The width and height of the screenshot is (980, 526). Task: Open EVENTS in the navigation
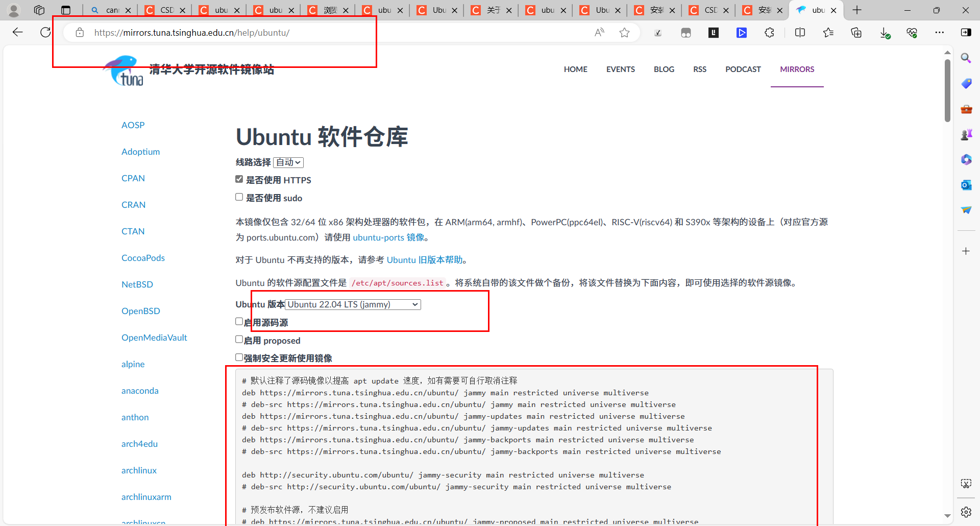click(x=621, y=69)
